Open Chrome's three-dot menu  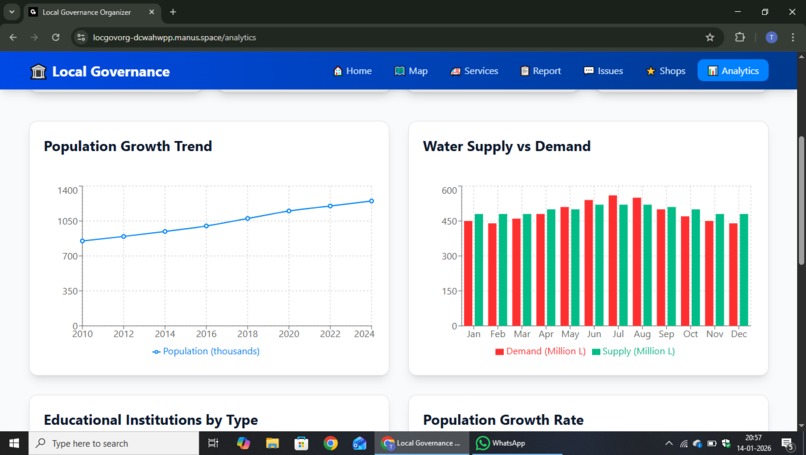tap(793, 37)
